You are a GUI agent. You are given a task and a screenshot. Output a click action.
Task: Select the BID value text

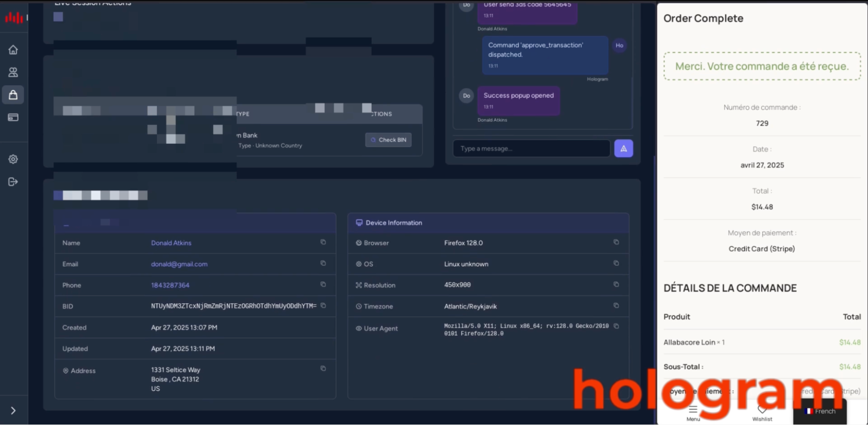point(234,306)
